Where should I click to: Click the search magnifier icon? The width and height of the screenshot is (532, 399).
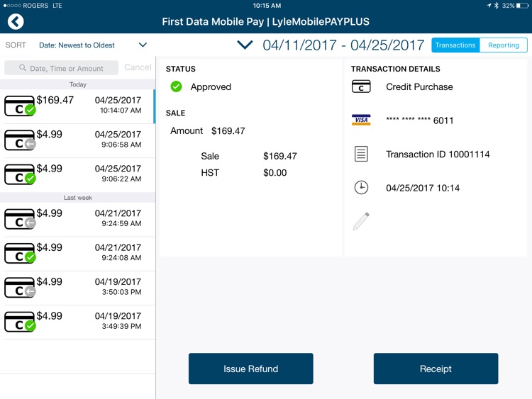click(x=23, y=68)
